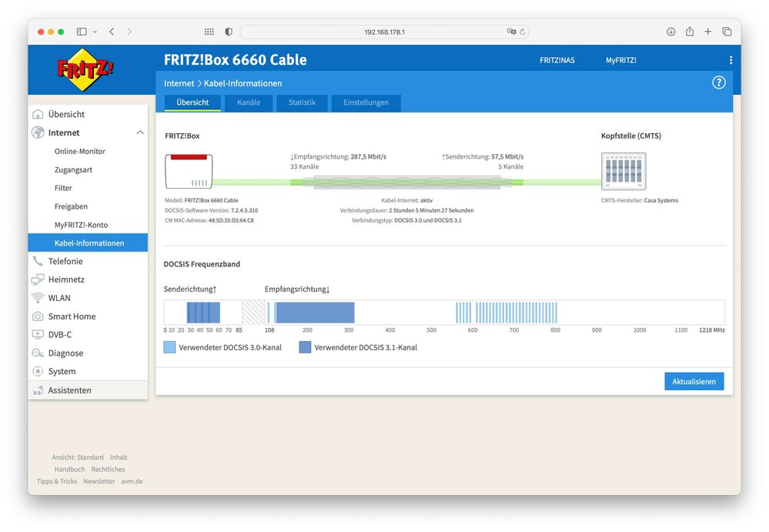This screenshot has width=769, height=532.
Task: Open the help question mark icon
Action: click(718, 82)
